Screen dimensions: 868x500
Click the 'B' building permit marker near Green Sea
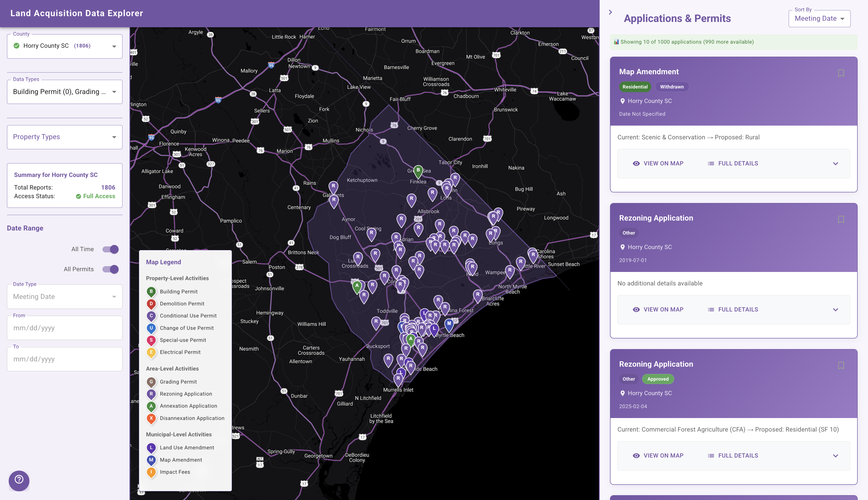click(418, 170)
